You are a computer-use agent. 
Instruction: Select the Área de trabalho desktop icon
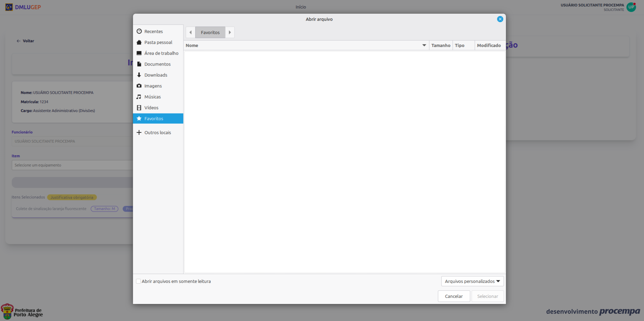[x=139, y=53]
